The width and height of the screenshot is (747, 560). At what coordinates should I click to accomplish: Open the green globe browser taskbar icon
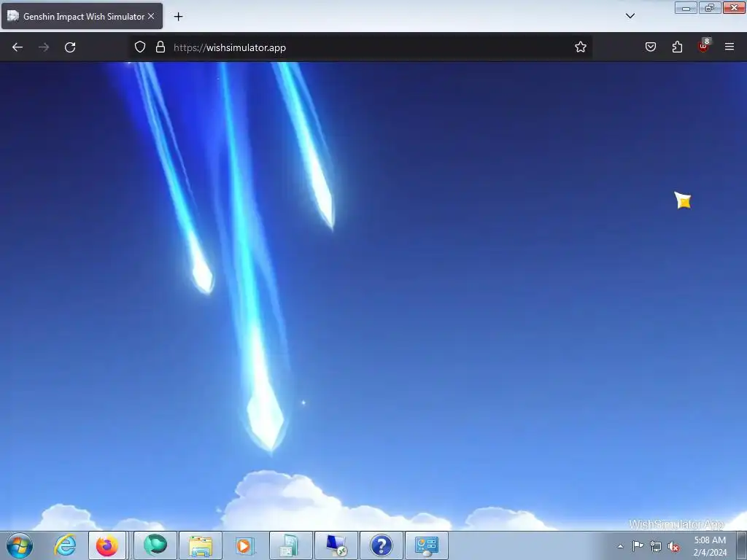click(x=155, y=545)
